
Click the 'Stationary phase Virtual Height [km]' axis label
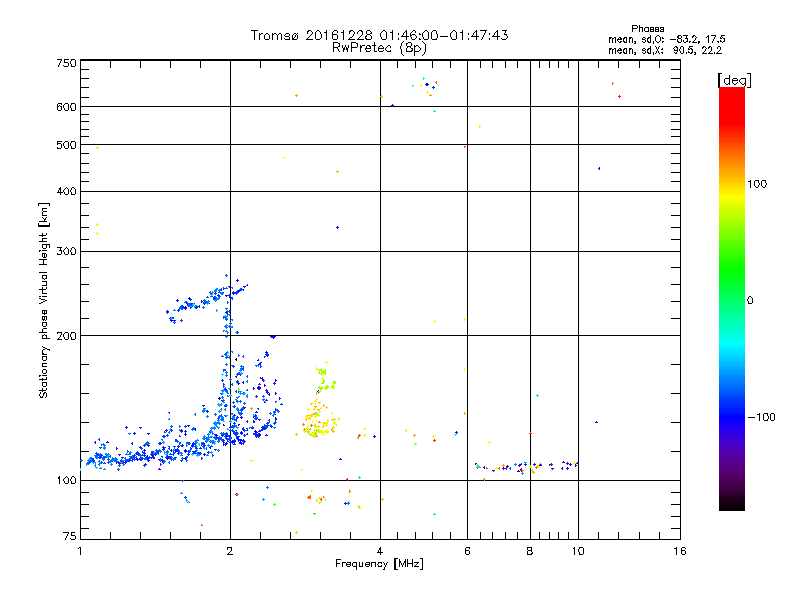point(44,301)
